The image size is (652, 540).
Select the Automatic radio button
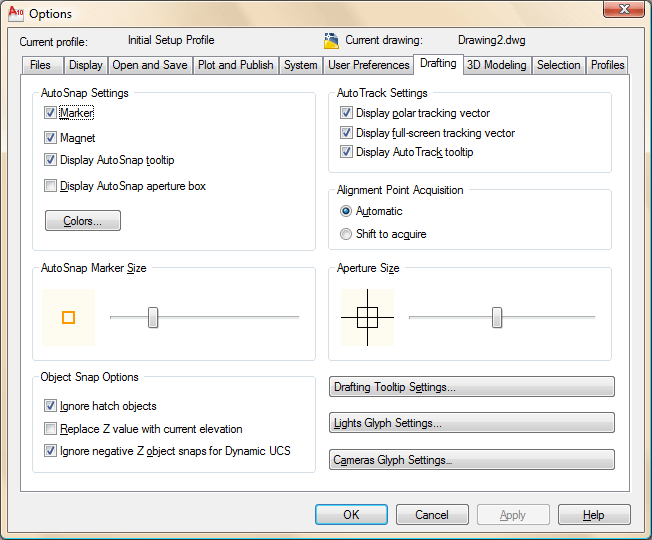coord(346,211)
